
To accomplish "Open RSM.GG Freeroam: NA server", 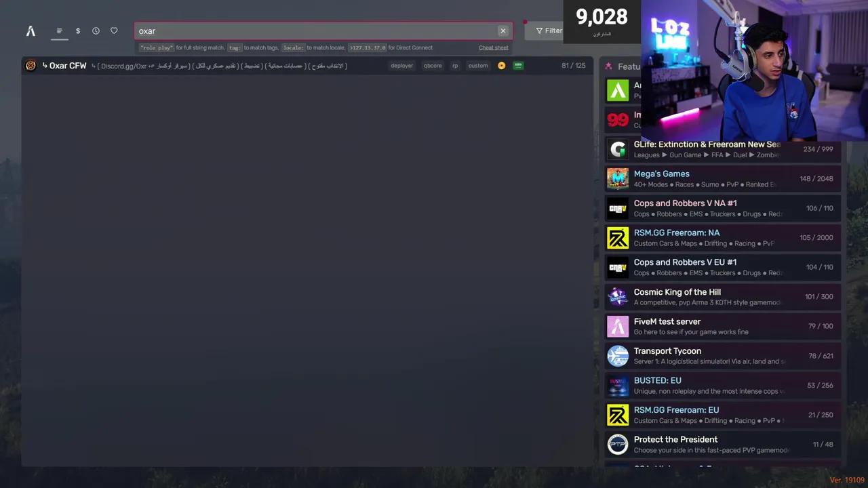I will (x=723, y=238).
